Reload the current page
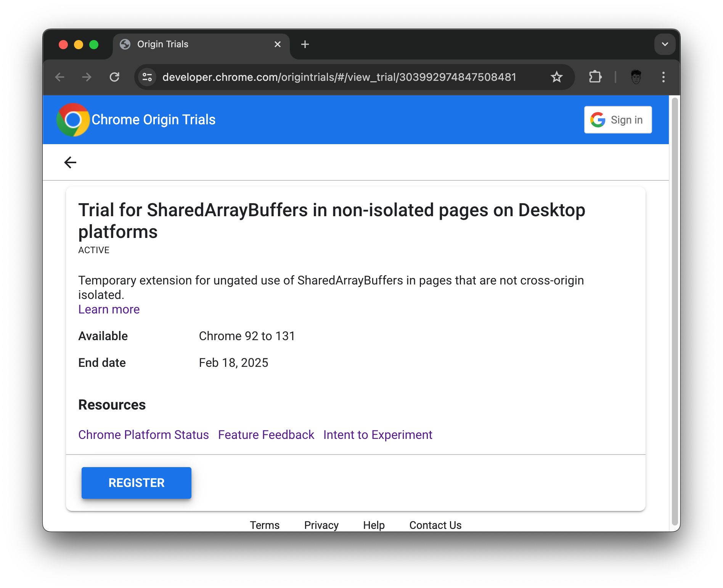 coord(115,77)
